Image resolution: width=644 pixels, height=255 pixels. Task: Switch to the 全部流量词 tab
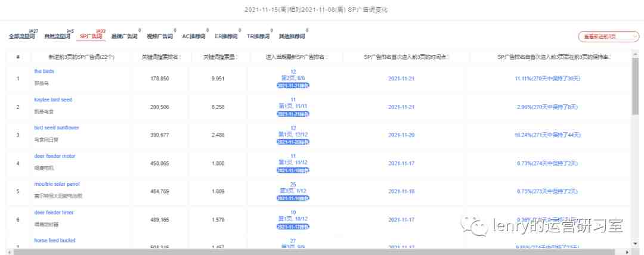(x=21, y=36)
